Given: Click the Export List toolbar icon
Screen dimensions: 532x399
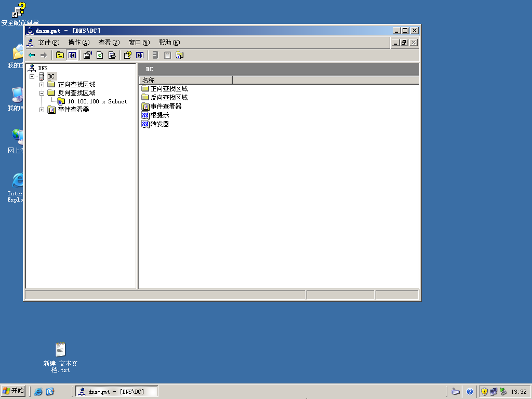Looking at the screenshot, I should pyautogui.click(x=112, y=55).
